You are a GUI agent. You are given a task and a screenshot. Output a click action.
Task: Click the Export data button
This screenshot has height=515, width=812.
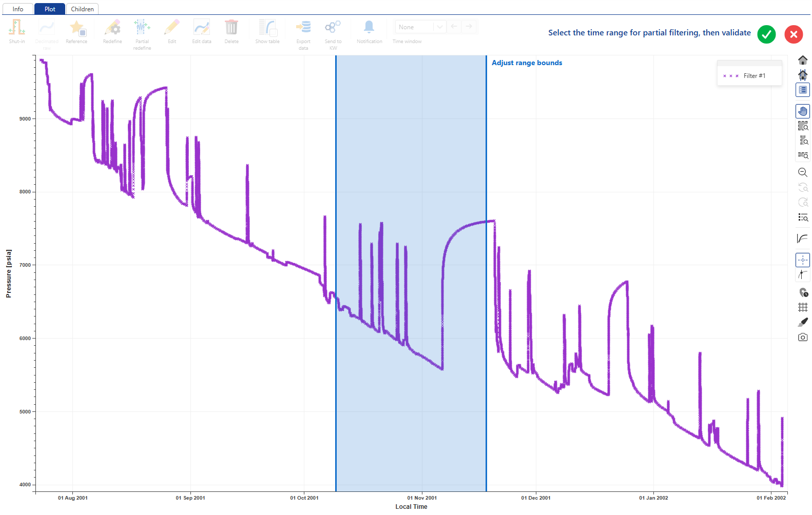[303, 34]
